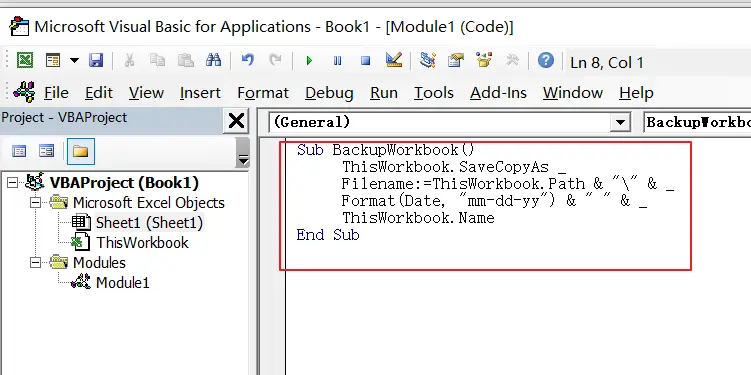
Task: Click the Insert UserForm icon
Action: point(53,60)
